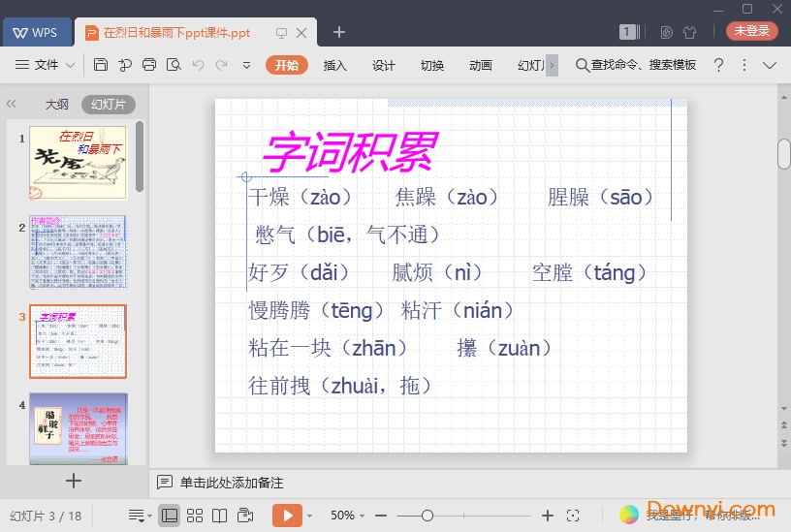Open the 插入 ribbon tab
The height and width of the screenshot is (532, 791).
pos(334,65)
